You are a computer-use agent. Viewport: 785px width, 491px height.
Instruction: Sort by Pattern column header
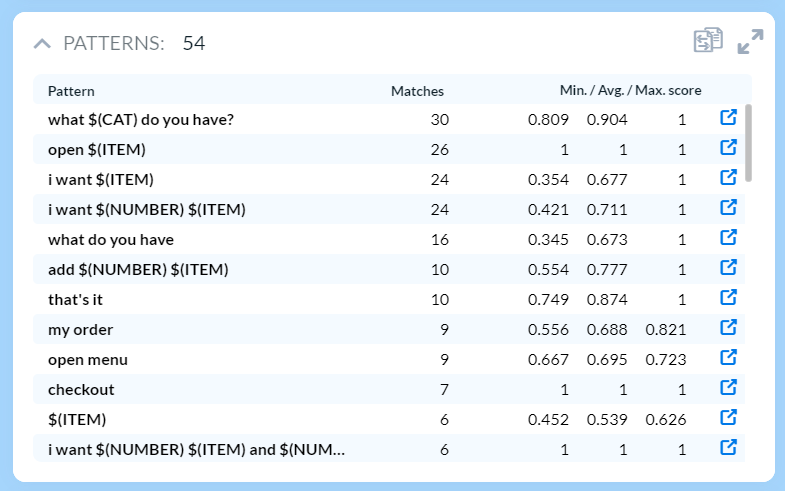(x=71, y=91)
